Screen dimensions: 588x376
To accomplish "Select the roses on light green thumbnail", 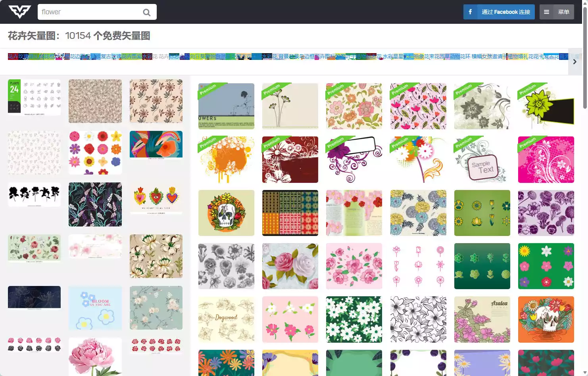I will coord(35,248).
